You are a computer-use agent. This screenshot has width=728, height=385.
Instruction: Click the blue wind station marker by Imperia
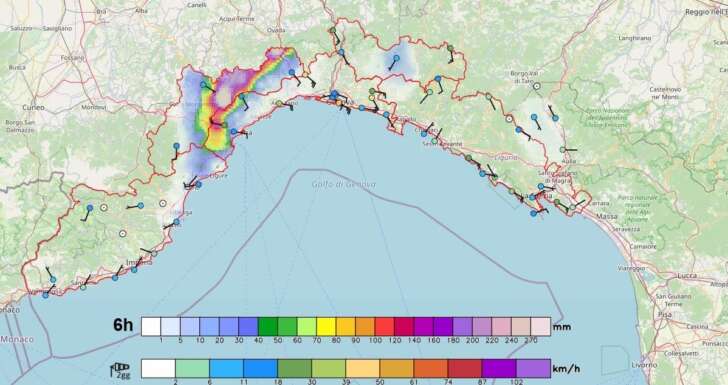(x=134, y=269)
